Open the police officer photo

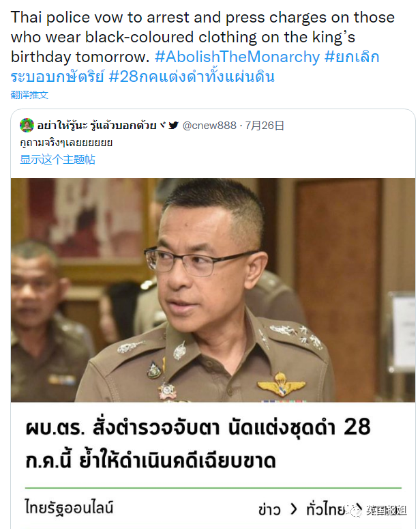213,290
